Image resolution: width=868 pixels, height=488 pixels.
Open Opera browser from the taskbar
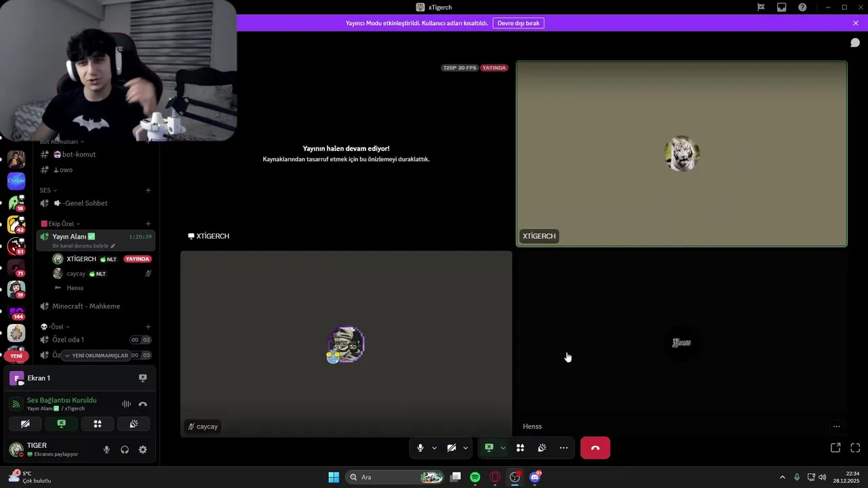(x=495, y=477)
